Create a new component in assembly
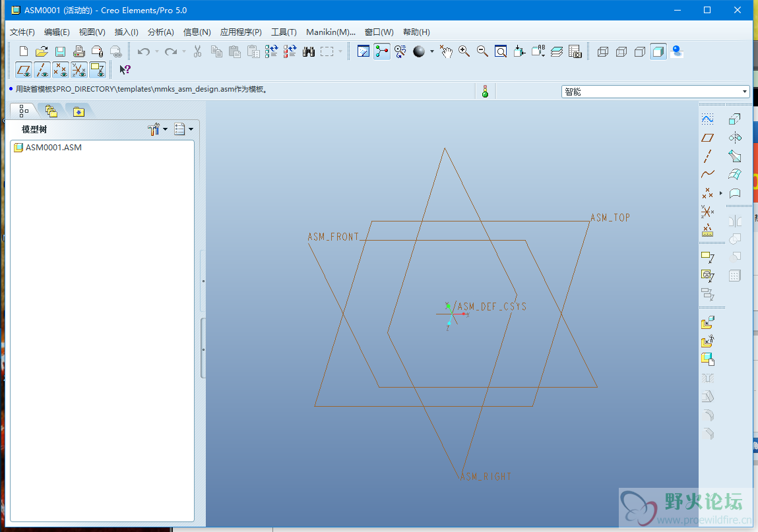 707,359
